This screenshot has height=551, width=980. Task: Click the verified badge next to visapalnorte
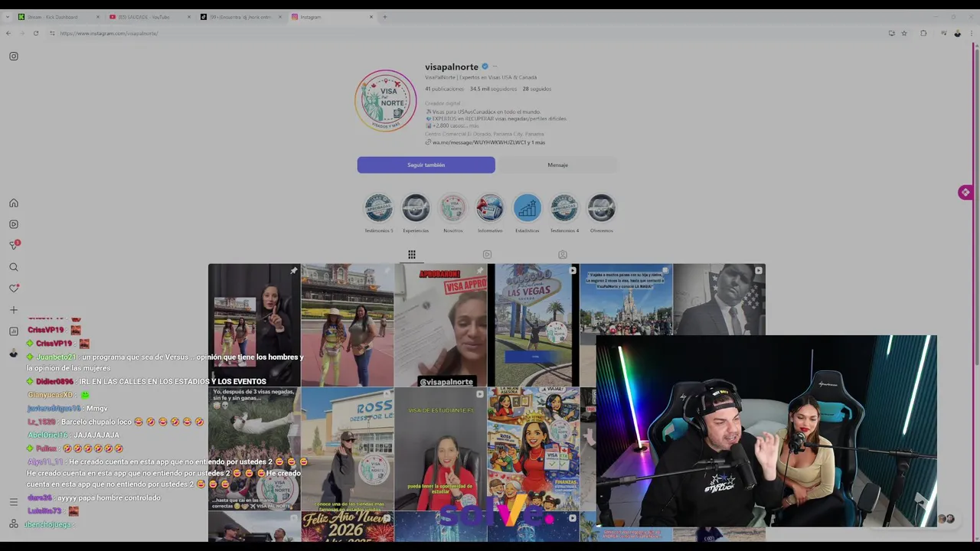(x=485, y=67)
